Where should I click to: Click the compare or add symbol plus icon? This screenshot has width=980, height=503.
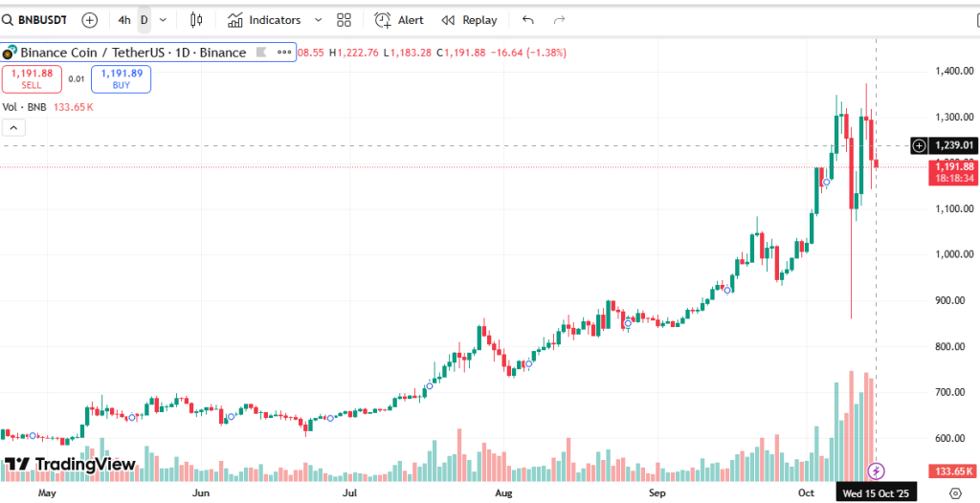(89, 20)
